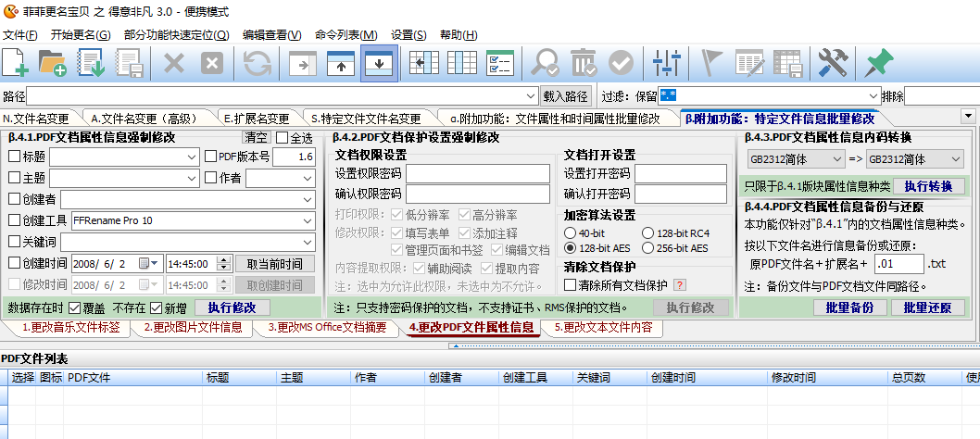Open the wrench and screwdriver tools icon
This screenshot has width=980, height=439.
pos(833,63)
